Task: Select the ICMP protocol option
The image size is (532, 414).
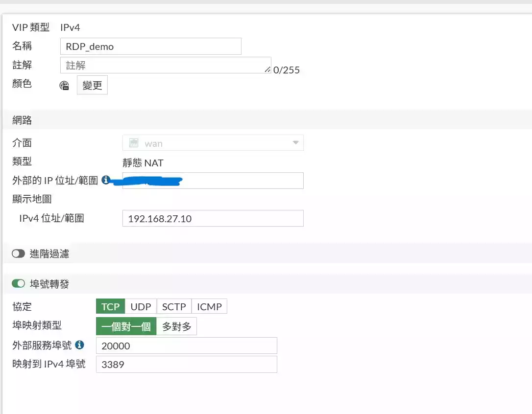Action: pos(209,307)
